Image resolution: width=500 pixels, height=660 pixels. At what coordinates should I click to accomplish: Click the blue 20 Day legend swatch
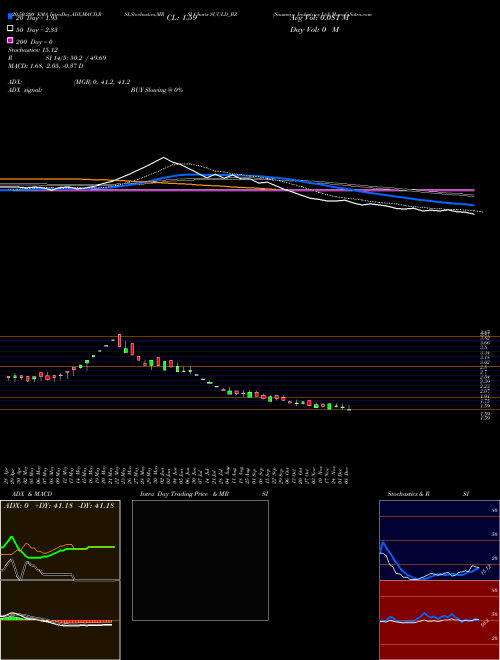(10, 17)
